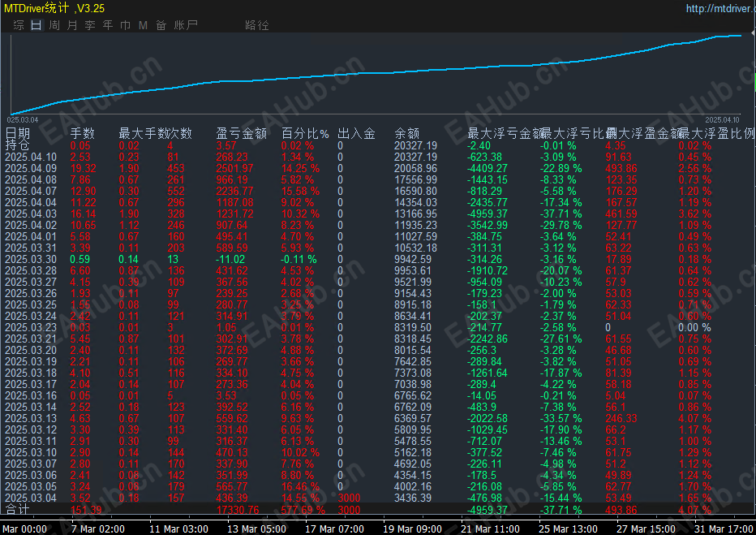This screenshot has width=756, height=535.
Task: Click the 最大浮亏金额 column header
Action: tap(506, 134)
